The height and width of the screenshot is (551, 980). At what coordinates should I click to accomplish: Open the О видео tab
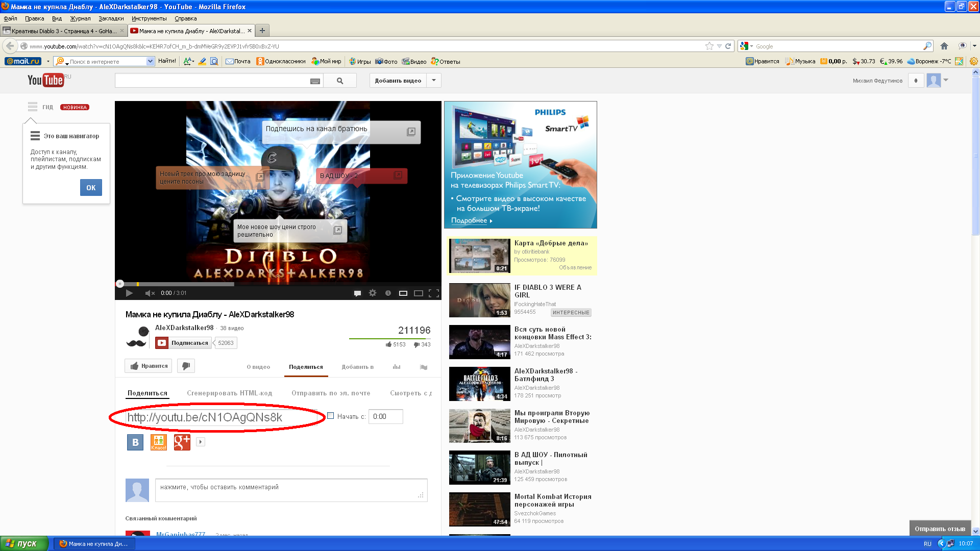point(258,367)
